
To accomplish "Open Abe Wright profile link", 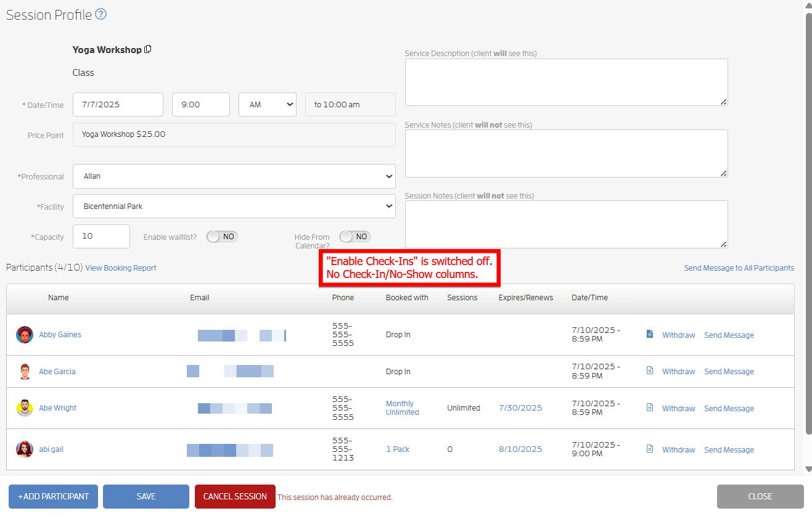I will pyautogui.click(x=58, y=408).
